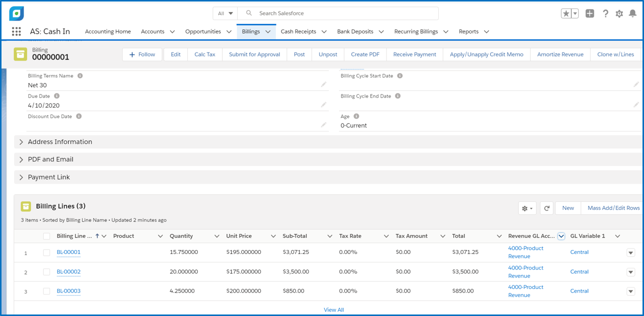This screenshot has height=316, width=644.
Task: Click the Billing record icon in header
Action: tap(21, 54)
